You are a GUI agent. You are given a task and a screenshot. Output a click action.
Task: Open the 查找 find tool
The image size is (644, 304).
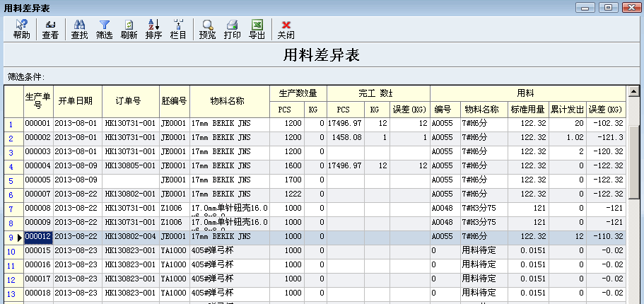click(79, 30)
